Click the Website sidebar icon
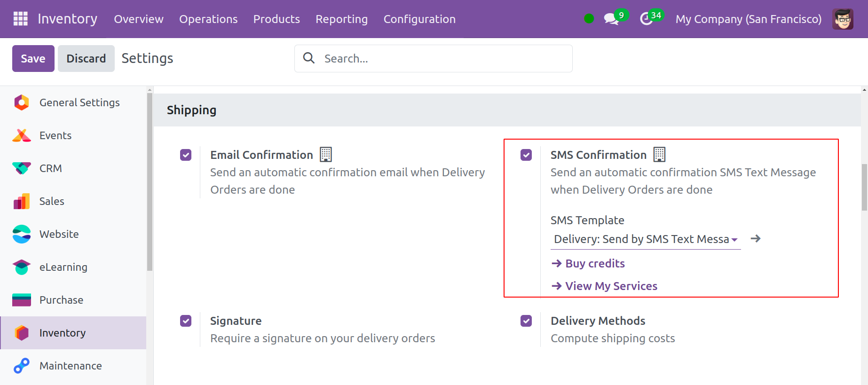The width and height of the screenshot is (868, 385). click(22, 234)
